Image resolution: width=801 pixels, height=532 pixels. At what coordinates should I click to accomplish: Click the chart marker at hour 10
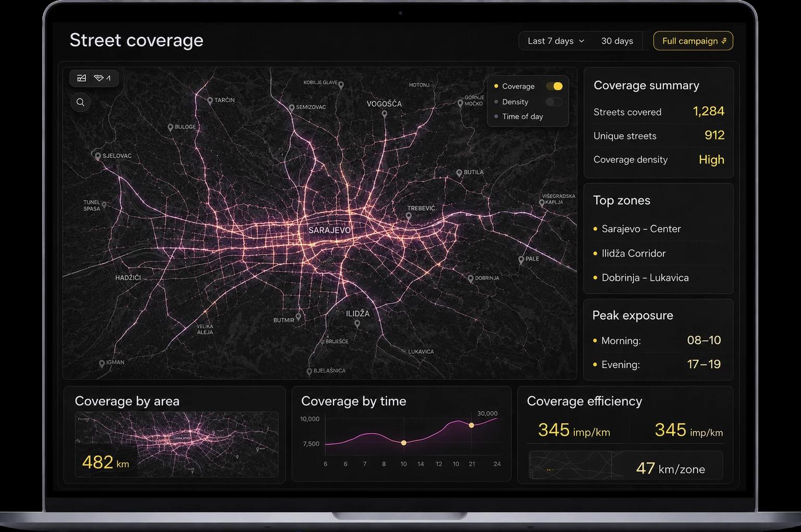tap(404, 443)
